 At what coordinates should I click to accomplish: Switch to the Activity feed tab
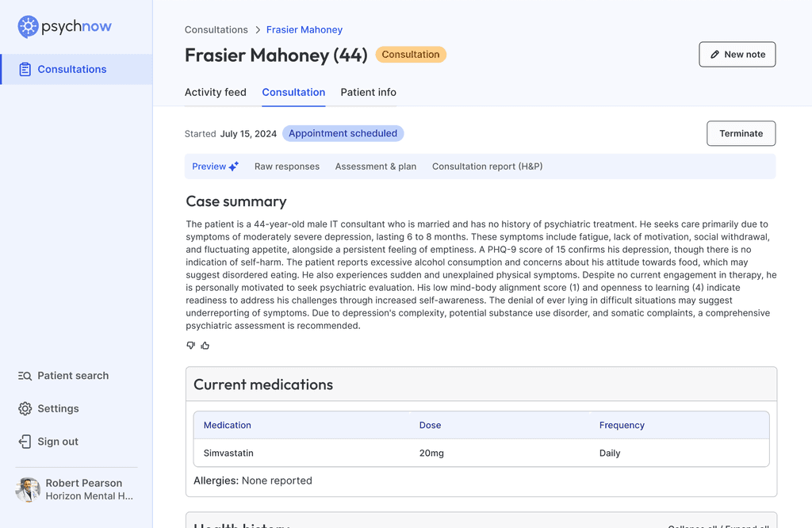216,92
